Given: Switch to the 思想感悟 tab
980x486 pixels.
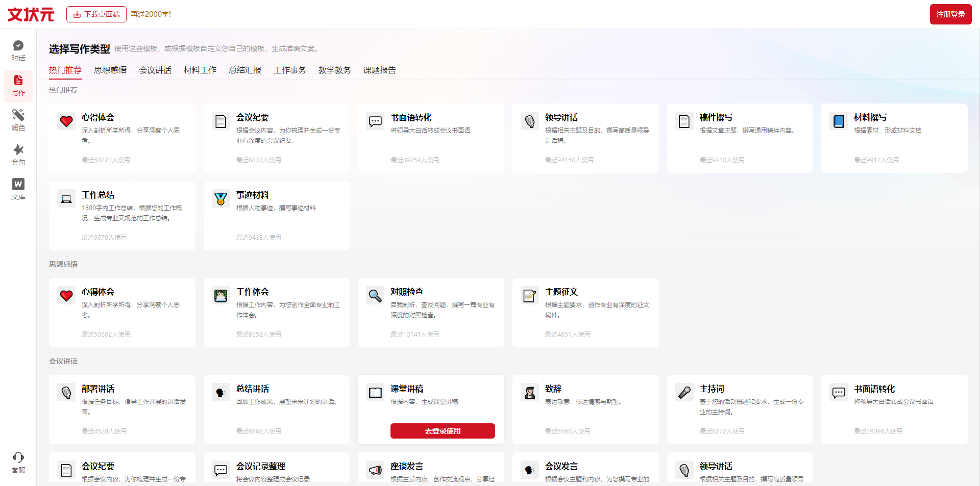Looking at the screenshot, I should (110, 70).
